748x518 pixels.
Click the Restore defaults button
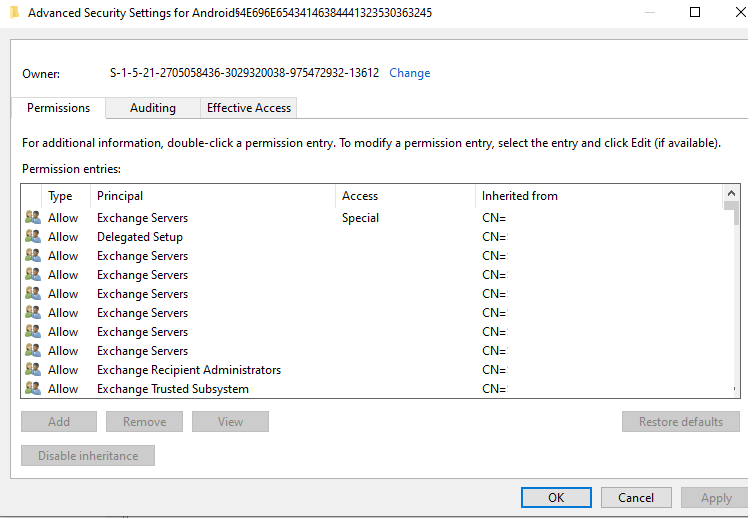click(681, 422)
